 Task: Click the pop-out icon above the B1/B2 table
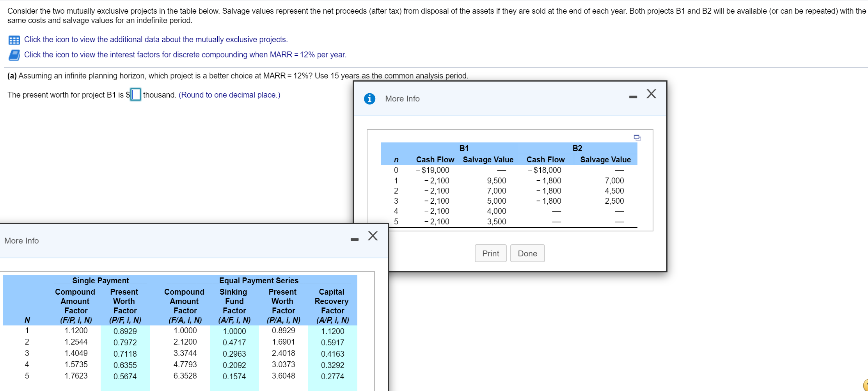[637, 137]
